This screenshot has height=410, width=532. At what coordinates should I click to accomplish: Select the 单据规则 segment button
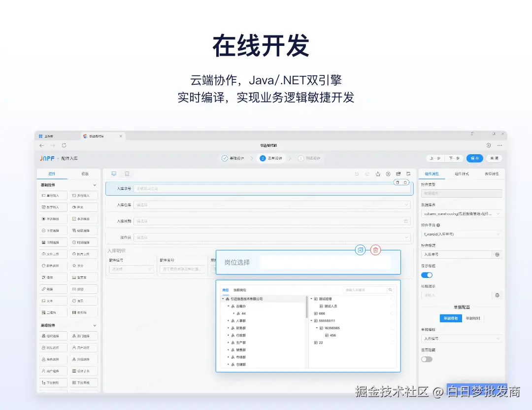click(x=472, y=318)
